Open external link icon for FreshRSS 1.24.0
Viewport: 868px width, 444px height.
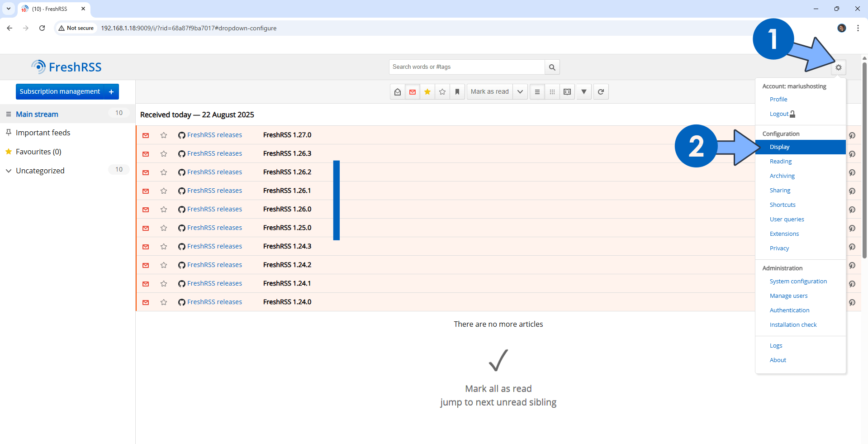point(852,302)
